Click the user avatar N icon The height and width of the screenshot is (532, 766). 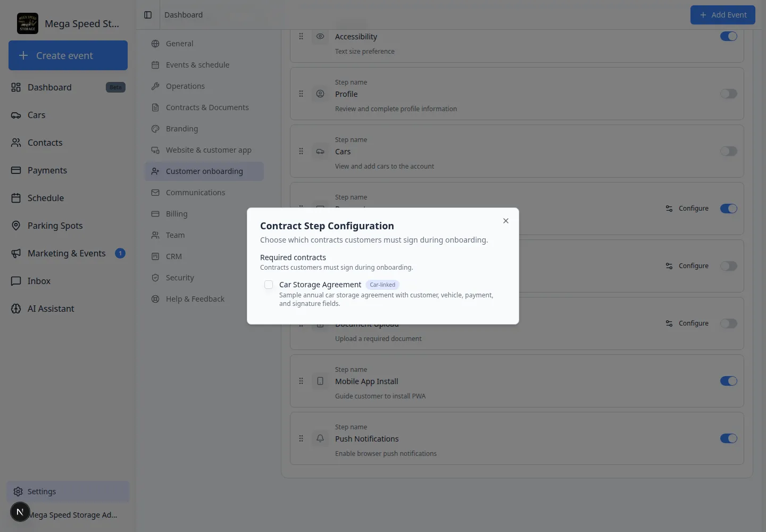click(20, 512)
